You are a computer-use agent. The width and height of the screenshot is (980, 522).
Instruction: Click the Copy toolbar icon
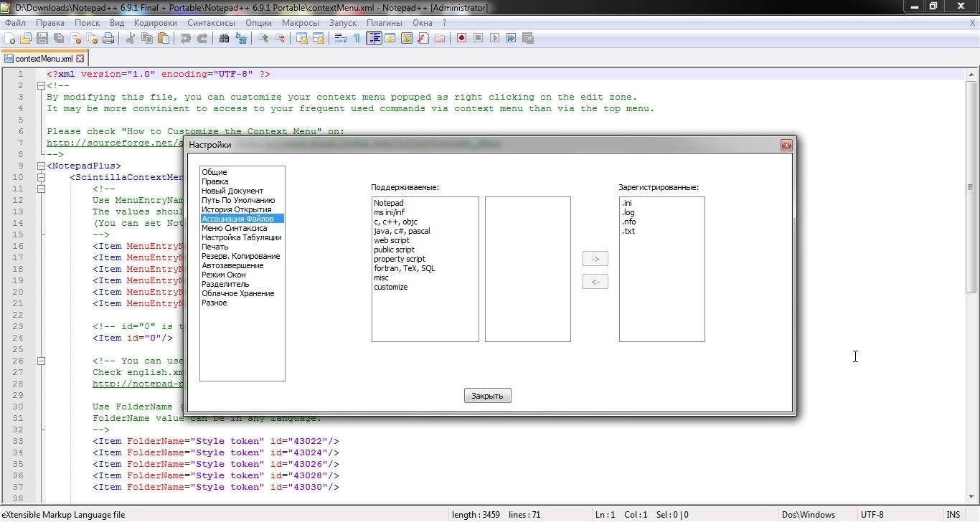click(x=147, y=39)
